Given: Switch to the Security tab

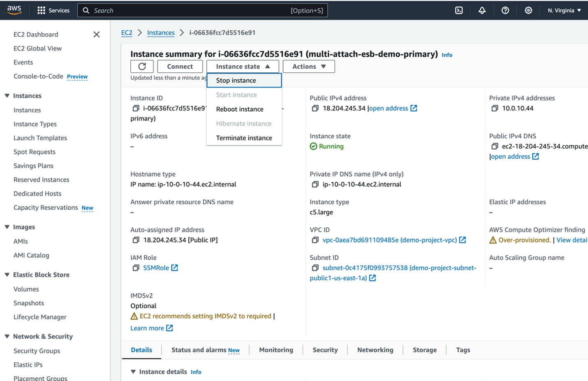Looking at the screenshot, I should 325,350.
